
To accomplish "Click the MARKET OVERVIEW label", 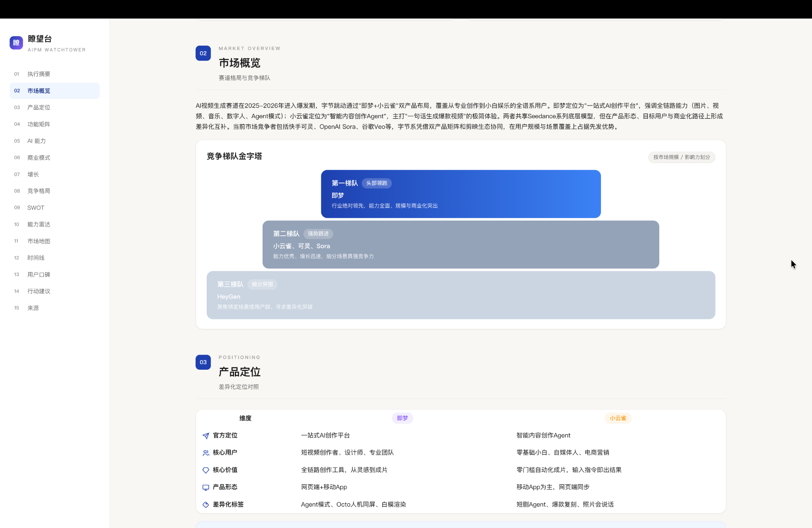I will [250, 48].
